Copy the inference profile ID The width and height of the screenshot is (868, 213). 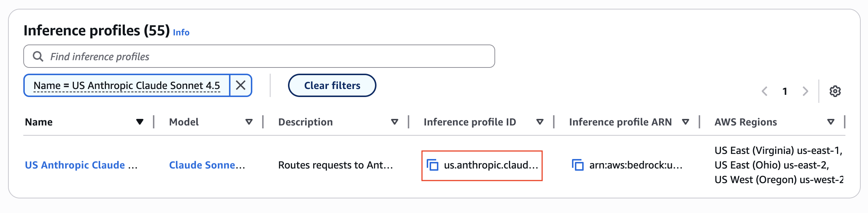click(x=433, y=165)
